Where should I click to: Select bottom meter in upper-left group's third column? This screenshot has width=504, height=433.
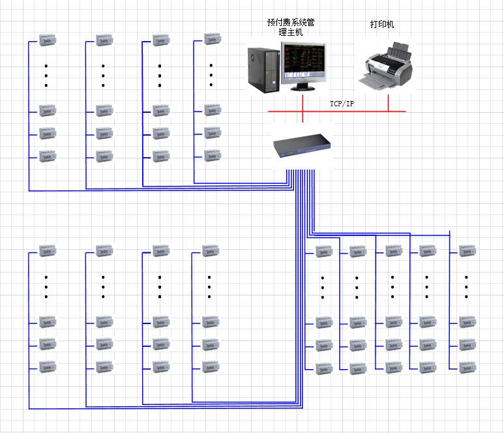pos(161,157)
